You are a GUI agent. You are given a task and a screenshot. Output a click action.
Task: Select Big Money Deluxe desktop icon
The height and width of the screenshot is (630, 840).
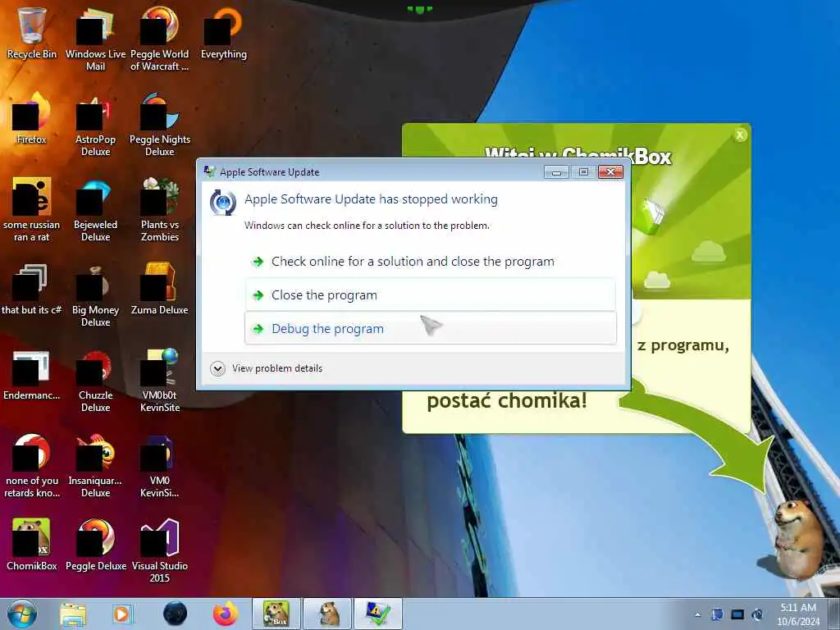[x=95, y=294]
